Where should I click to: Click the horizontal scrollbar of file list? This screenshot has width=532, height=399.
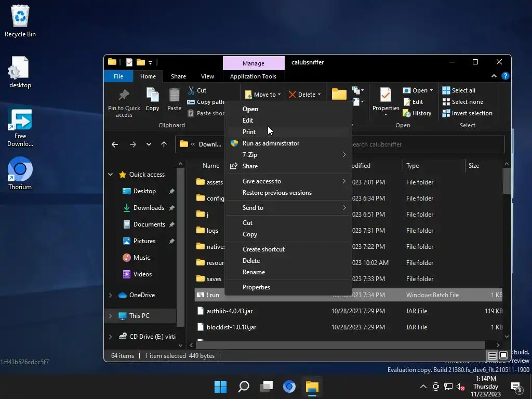point(340,345)
